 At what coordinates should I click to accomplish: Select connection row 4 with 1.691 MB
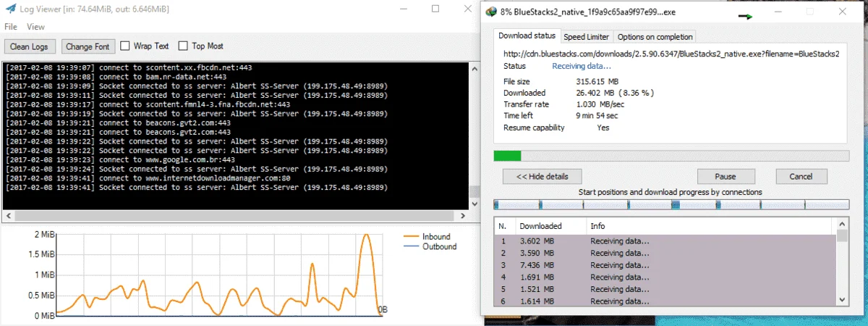point(665,276)
